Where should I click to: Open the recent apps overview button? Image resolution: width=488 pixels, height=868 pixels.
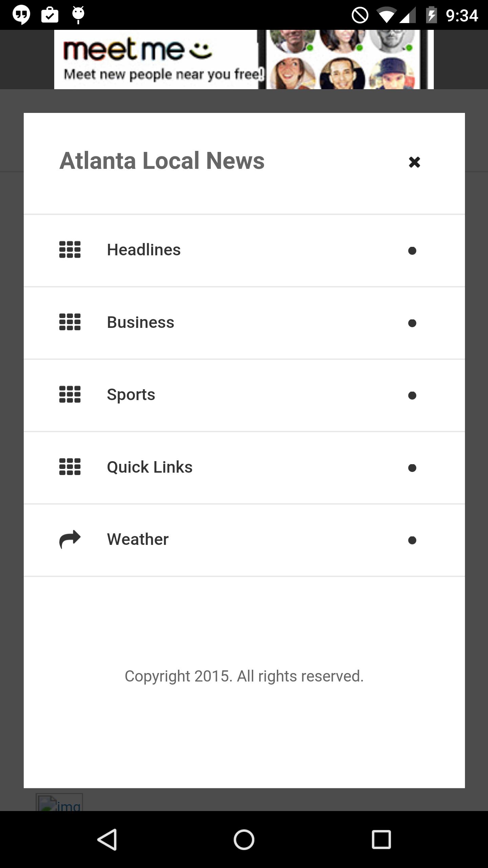(x=381, y=840)
